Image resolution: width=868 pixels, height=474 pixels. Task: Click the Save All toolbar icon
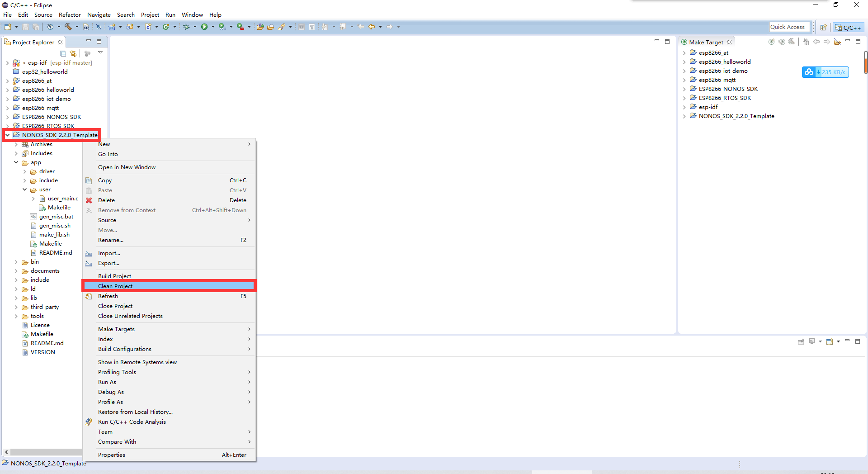(36, 27)
